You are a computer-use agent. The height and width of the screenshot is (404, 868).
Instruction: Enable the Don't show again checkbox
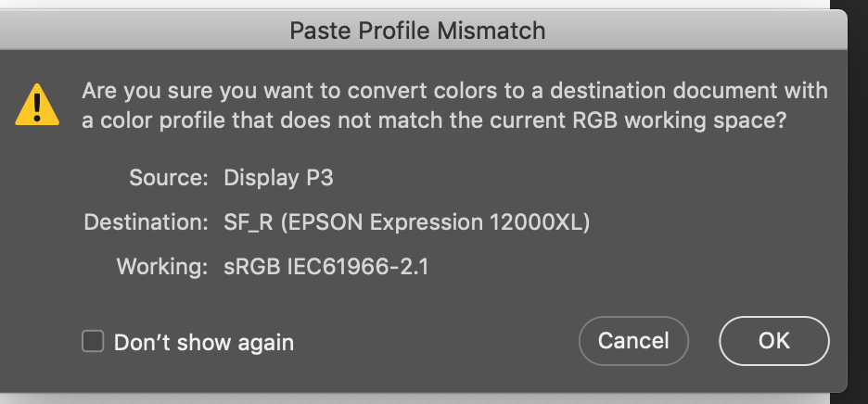coord(93,342)
